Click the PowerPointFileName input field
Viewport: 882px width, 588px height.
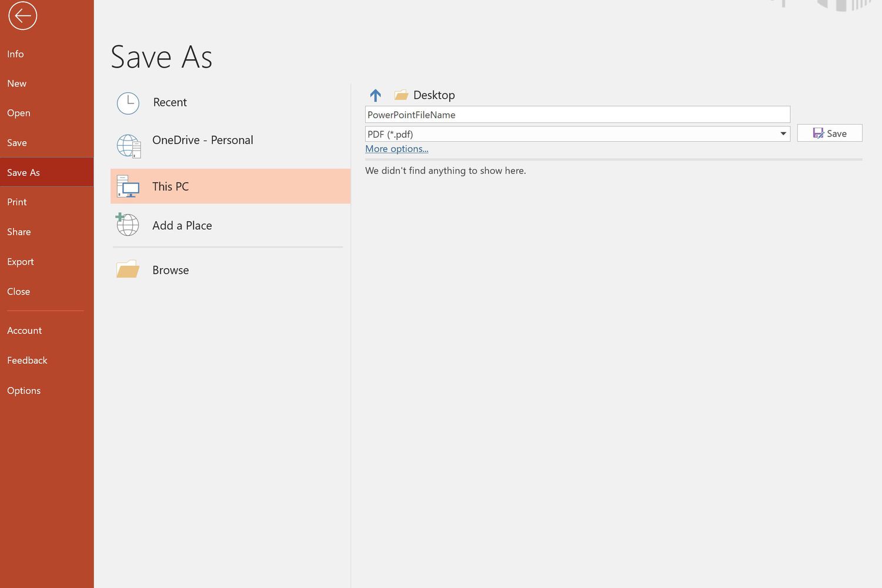[x=576, y=115]
